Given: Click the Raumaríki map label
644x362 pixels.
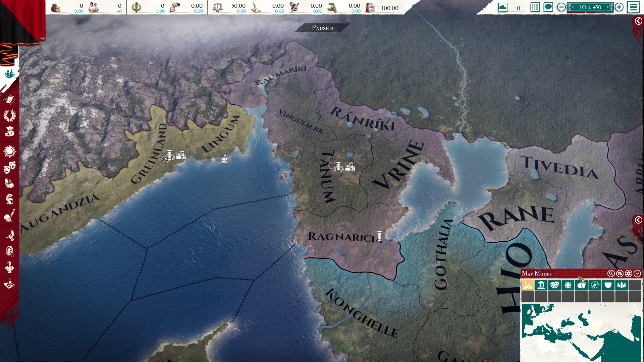Looking at the screenshot, I should (280, 75).
